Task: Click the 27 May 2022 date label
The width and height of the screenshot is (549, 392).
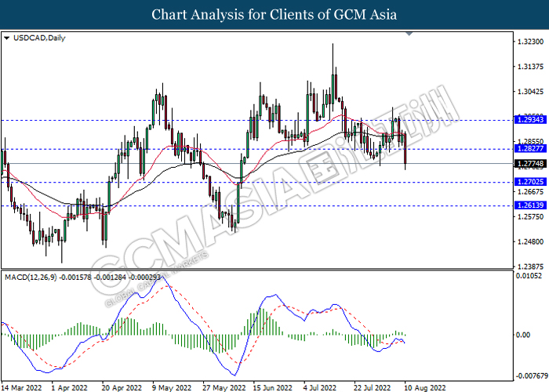Action: pos(223,388)
